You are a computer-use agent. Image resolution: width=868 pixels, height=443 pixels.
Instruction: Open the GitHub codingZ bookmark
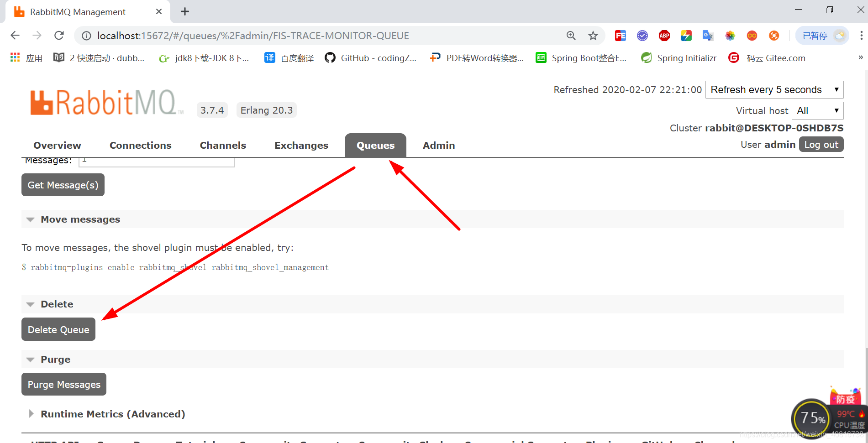(370, 58)
